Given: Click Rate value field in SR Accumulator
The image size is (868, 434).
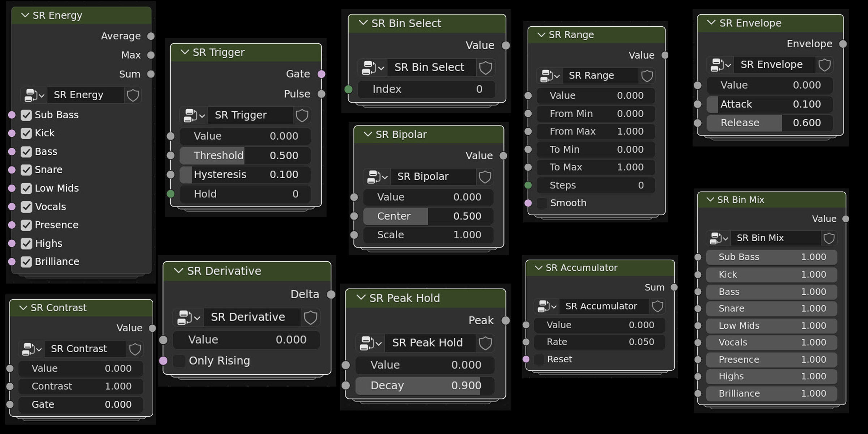Looking at the screenshot, I should tap(600, 342).
